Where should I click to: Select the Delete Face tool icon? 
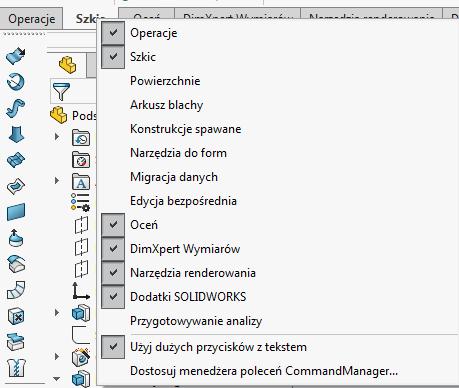16,316
